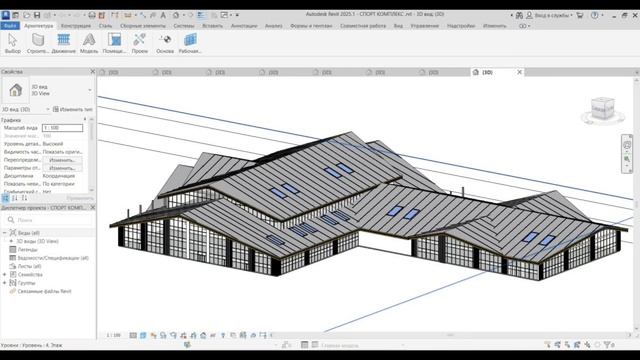The image size is (640, 360).
Task: Switch to the Аннотации ribbon tab
Action: (244, 26)
